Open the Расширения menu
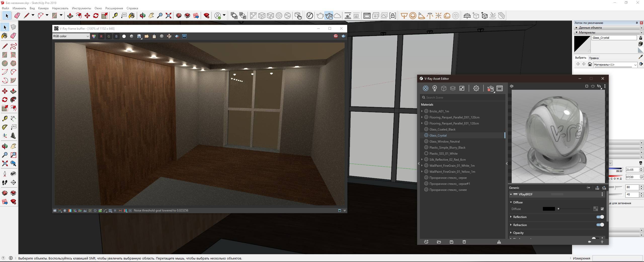Viewport: 644px width, 262px height. (114, 8)
